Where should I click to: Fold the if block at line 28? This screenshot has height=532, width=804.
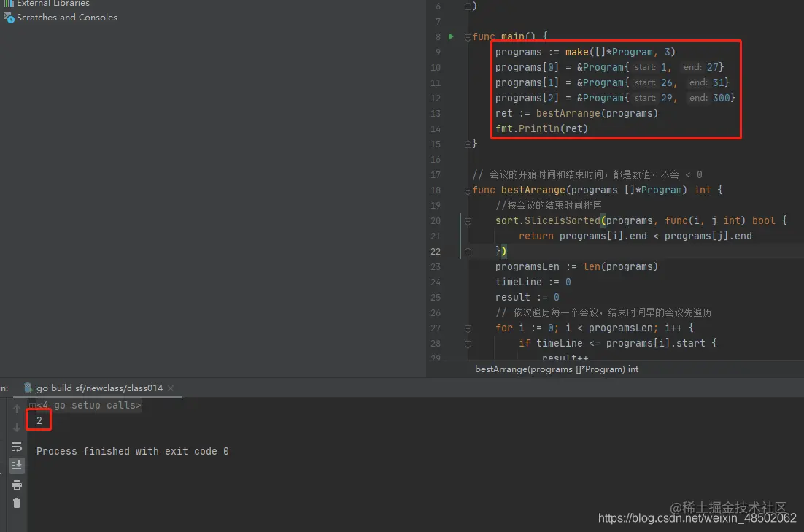[468, 344]
